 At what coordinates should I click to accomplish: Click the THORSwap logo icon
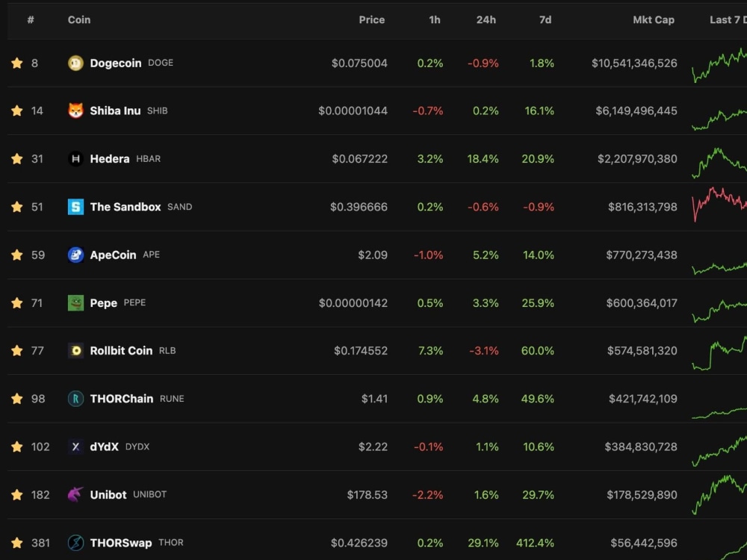pos(75,543)
